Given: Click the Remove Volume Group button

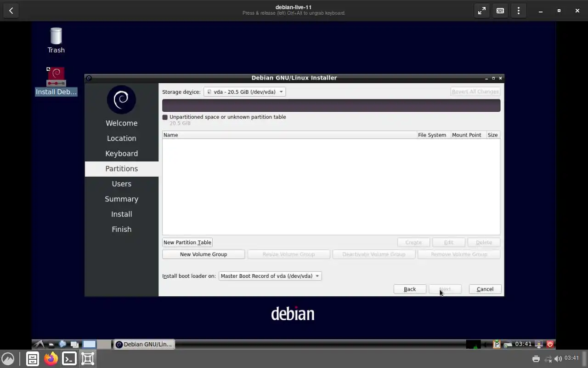Looking at the screenshot, I should [x=459, y=254].
